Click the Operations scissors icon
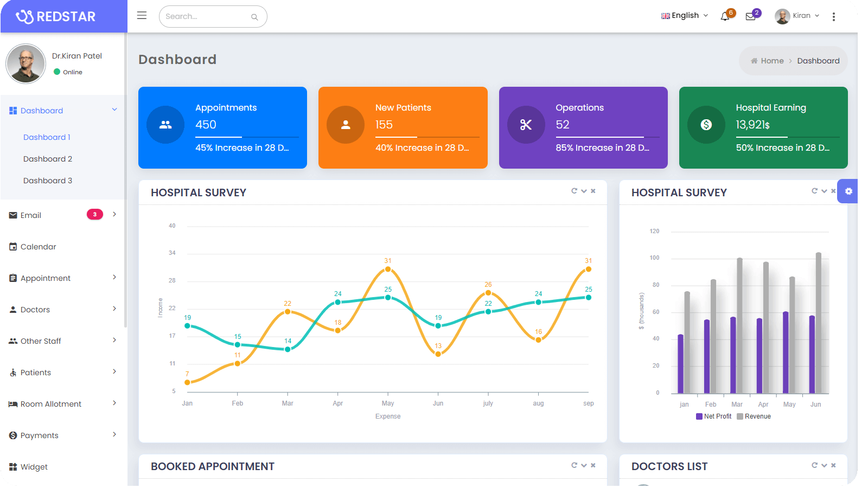Screen dimensions: 868x488 (526, 125)
